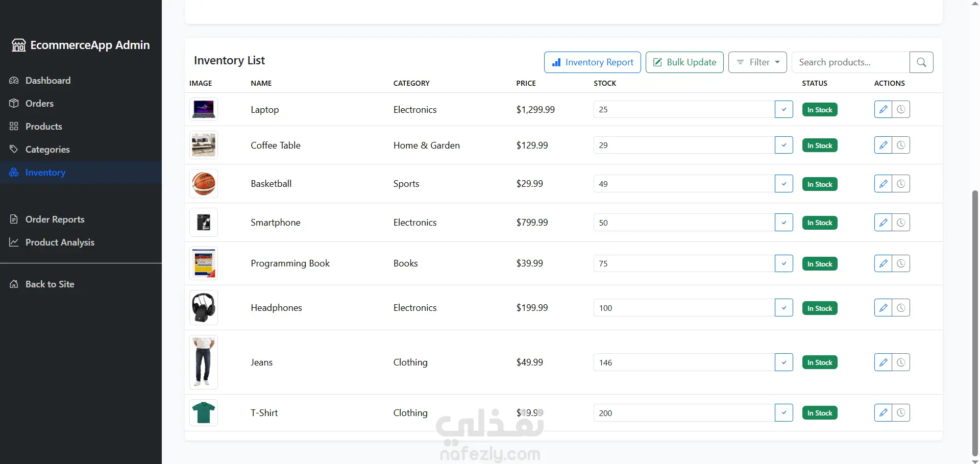The width and height of the screenshot is (980, 464).
Task: Open the Filter dropdown
Action: [757, 62]
